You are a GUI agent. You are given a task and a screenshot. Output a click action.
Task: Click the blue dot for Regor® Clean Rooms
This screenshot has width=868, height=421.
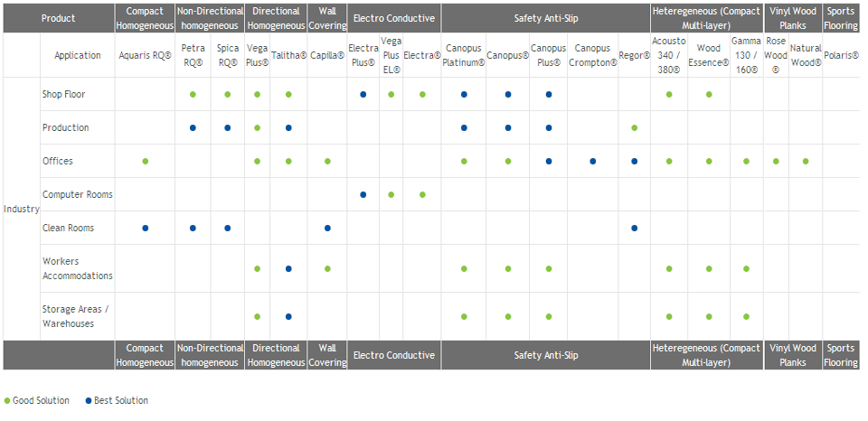635,228
